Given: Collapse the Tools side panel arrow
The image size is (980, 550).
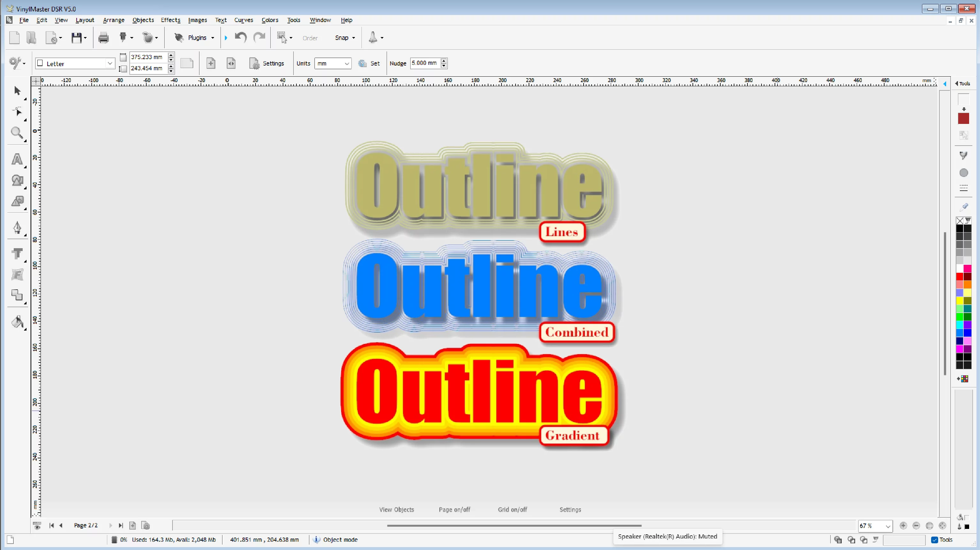Looking at the screenshot, I should tap(956, 83).
